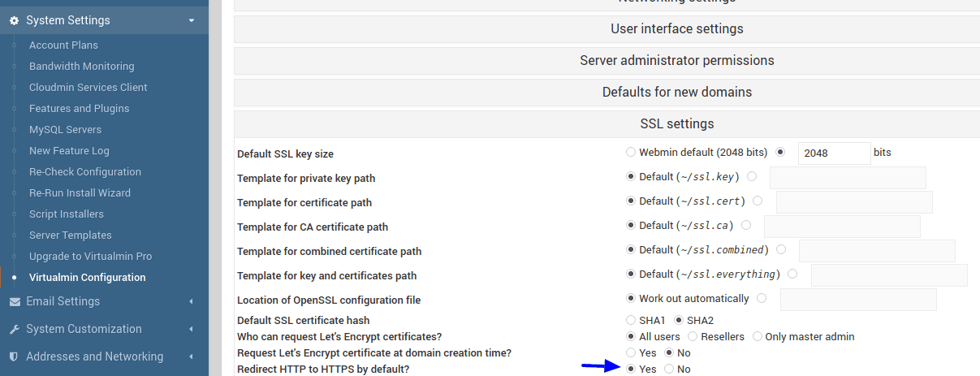The image size is (980, 376).
Task: Click Upgrade to Virtualmin Pro
Action: coord(91,257)
